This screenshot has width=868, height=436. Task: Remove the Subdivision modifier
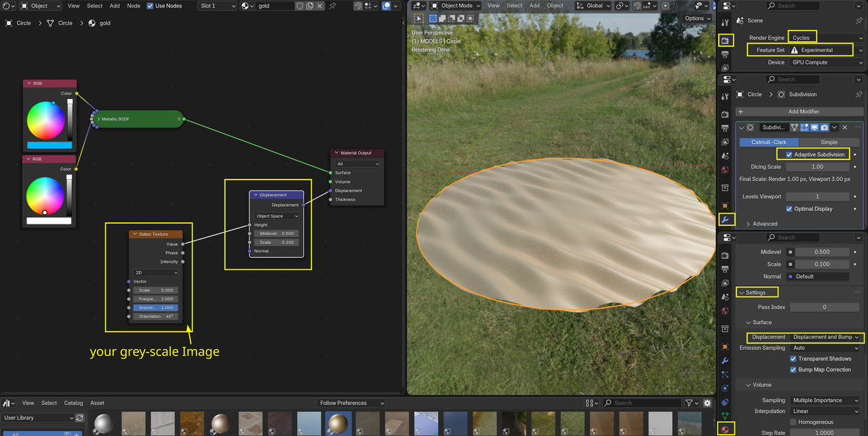(x=845, y=127)
